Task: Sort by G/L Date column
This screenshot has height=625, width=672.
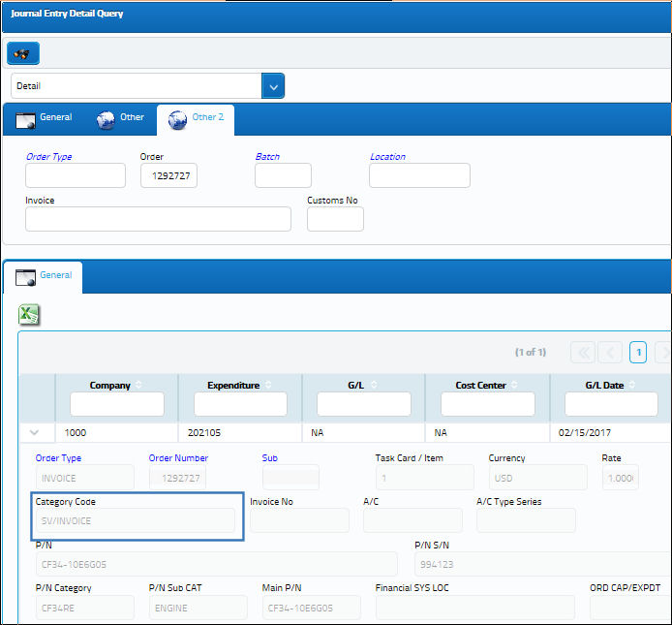Action: point(632,385)
